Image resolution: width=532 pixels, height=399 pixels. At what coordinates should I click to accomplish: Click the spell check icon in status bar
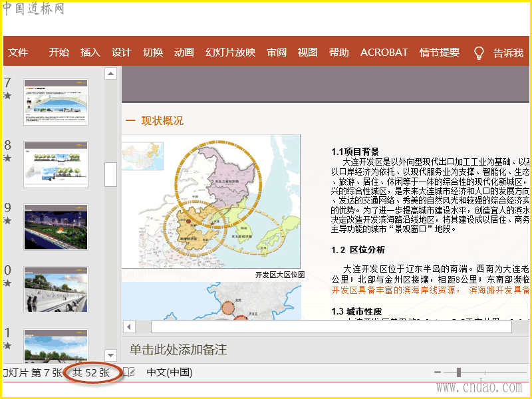tap(130, 372)
